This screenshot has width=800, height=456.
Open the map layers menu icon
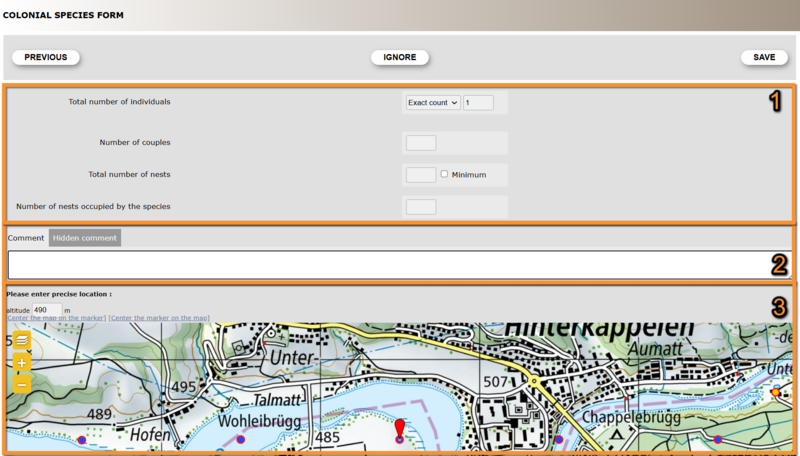pos(22,341)
